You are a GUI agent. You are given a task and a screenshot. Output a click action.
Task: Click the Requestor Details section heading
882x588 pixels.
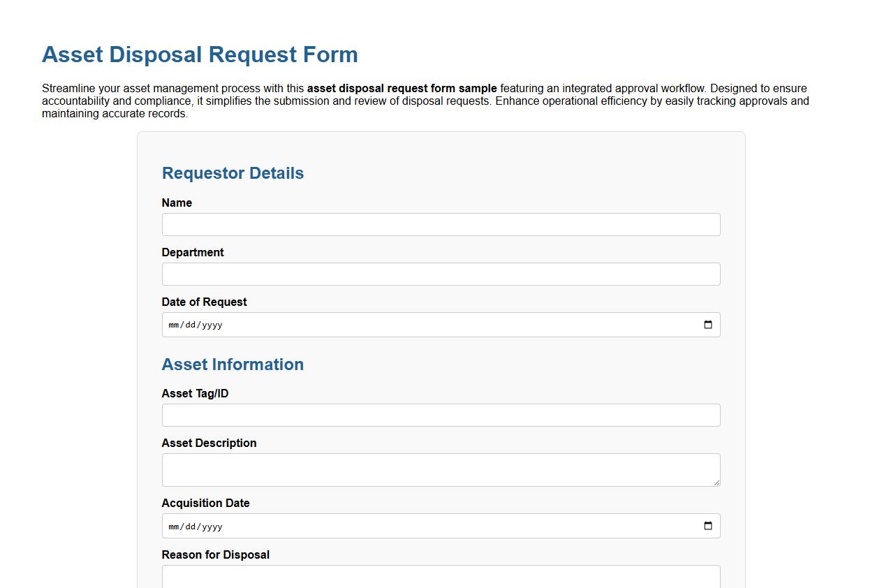233,173
